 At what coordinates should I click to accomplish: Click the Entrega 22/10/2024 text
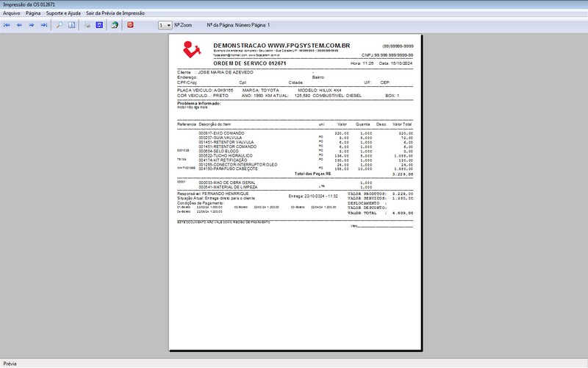pyautogui.click(x=313, y=197)
